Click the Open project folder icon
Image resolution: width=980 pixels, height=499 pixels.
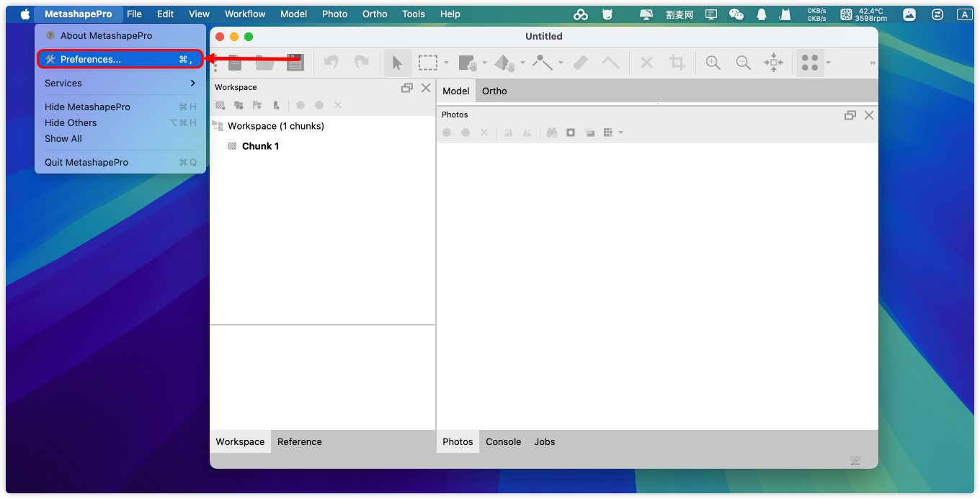[x=265, y=63]
